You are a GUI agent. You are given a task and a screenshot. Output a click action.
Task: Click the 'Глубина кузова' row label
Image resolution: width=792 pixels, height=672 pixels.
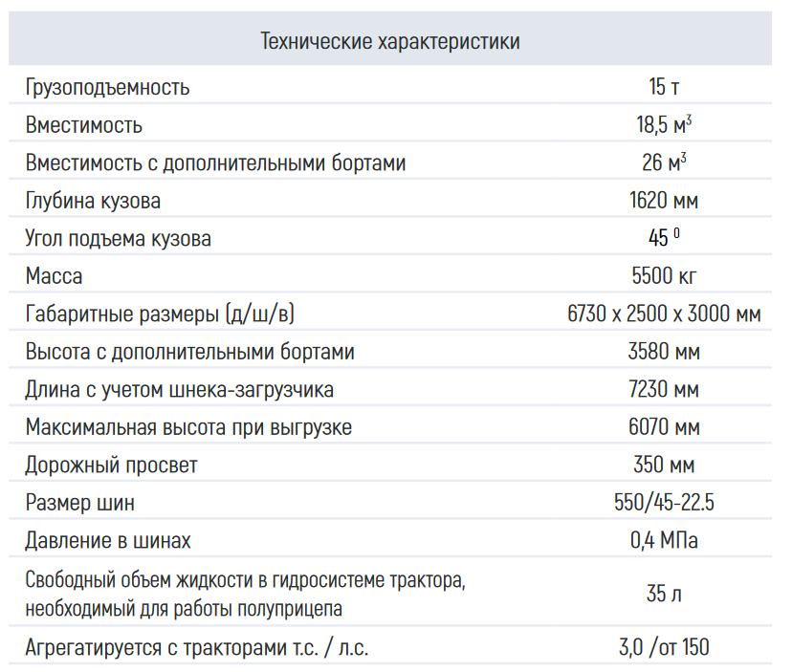94,201
